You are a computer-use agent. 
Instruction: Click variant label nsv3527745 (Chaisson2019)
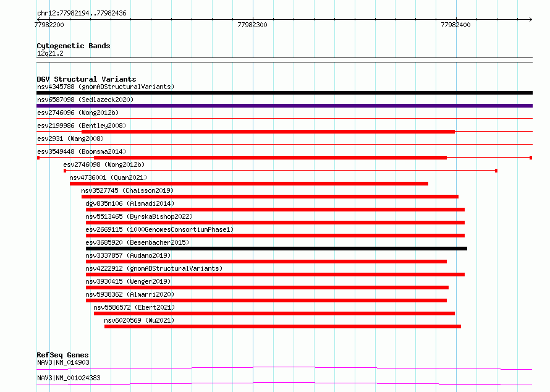pos(127,190)
